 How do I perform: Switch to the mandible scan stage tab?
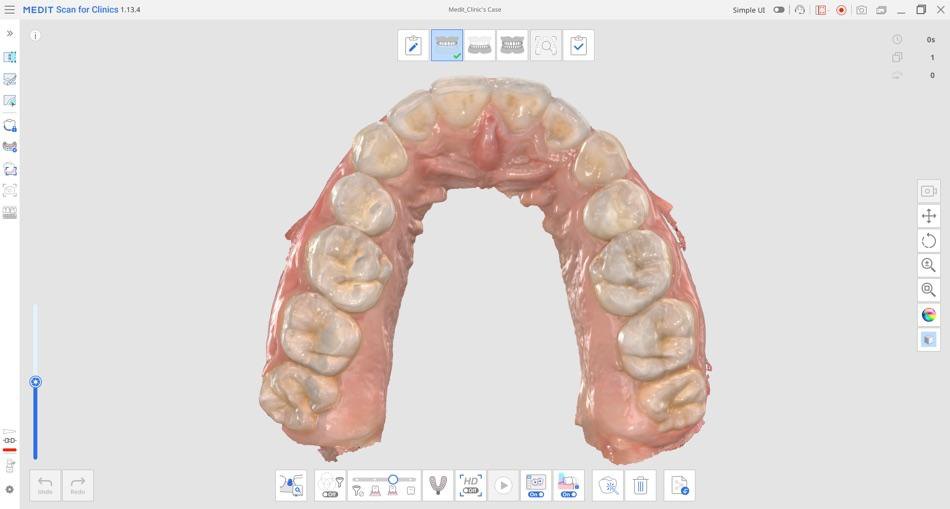pos(479,45)
